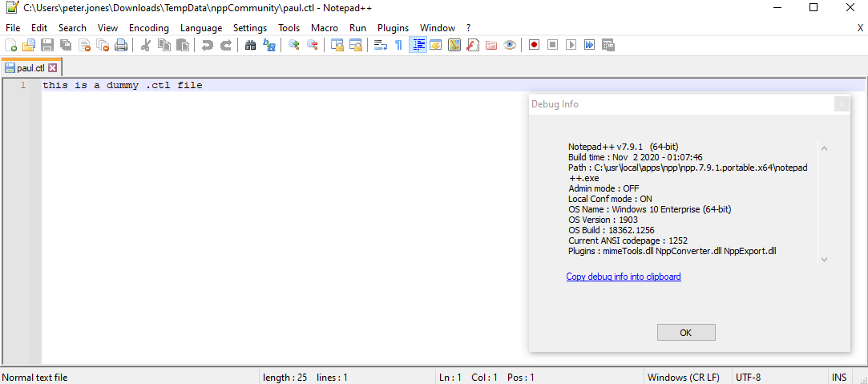Undo the last action via toolbar
Image resolution: width=868 pixels, height=384 pixels.
[207, 46]
